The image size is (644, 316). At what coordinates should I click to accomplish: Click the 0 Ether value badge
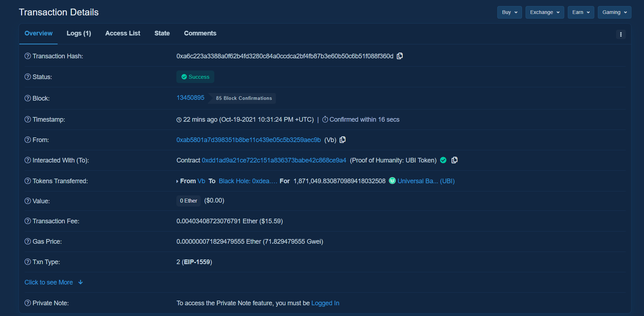tap(189, 201)
